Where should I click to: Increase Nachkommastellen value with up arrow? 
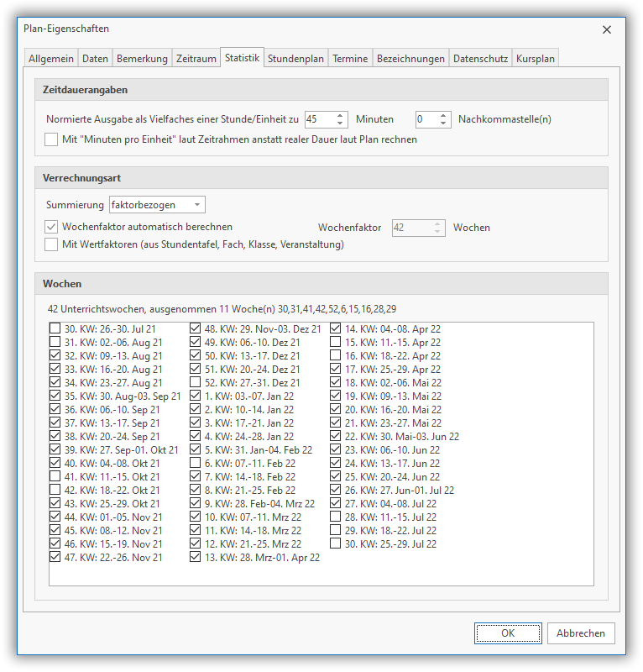point(445,116)
